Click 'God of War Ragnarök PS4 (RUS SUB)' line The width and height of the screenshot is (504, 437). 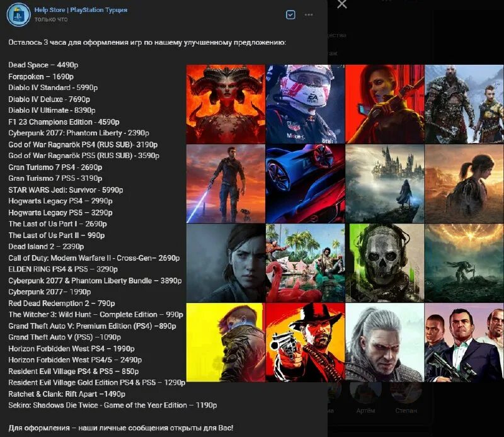(x=83, y=145)
